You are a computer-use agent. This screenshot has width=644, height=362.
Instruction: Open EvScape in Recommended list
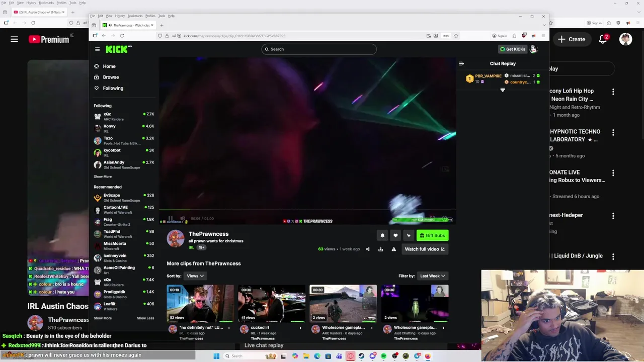tap(124, 198)
